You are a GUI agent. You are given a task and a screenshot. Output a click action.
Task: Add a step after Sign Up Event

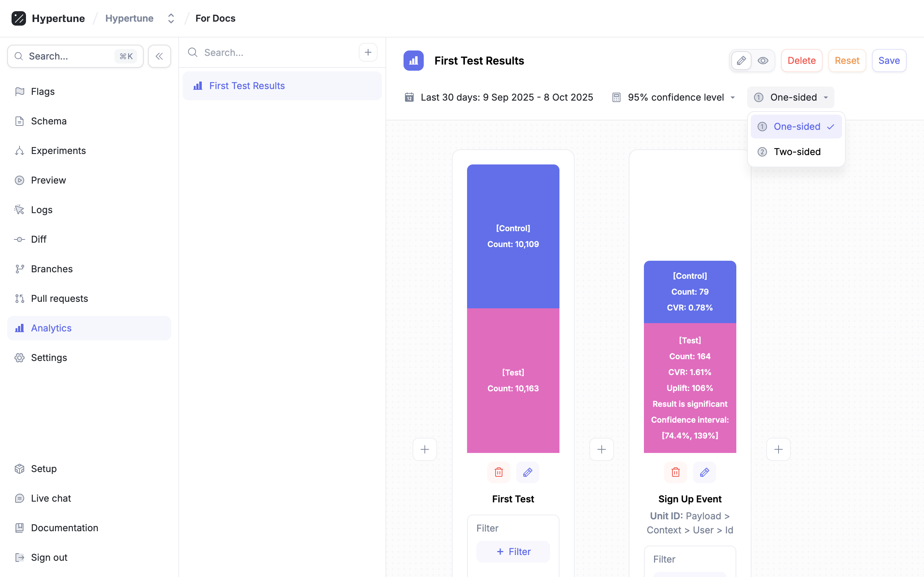pyautogui.click(x=778, y=449)
